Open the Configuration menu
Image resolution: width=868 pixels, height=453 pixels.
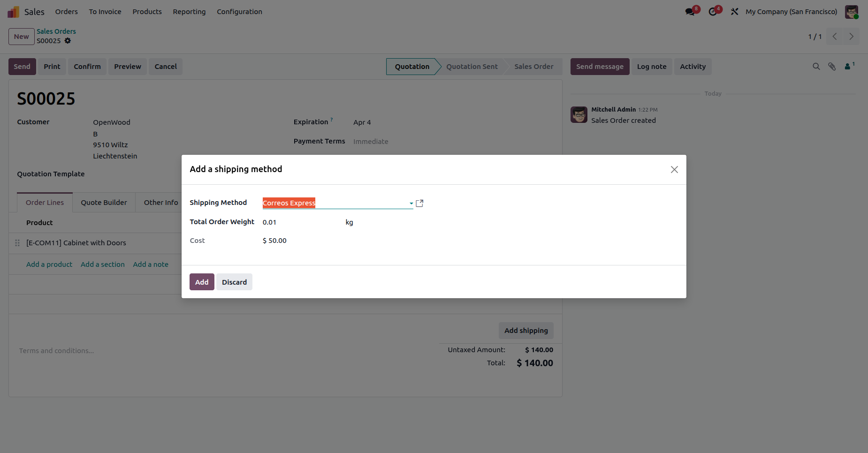coord(239,12)
